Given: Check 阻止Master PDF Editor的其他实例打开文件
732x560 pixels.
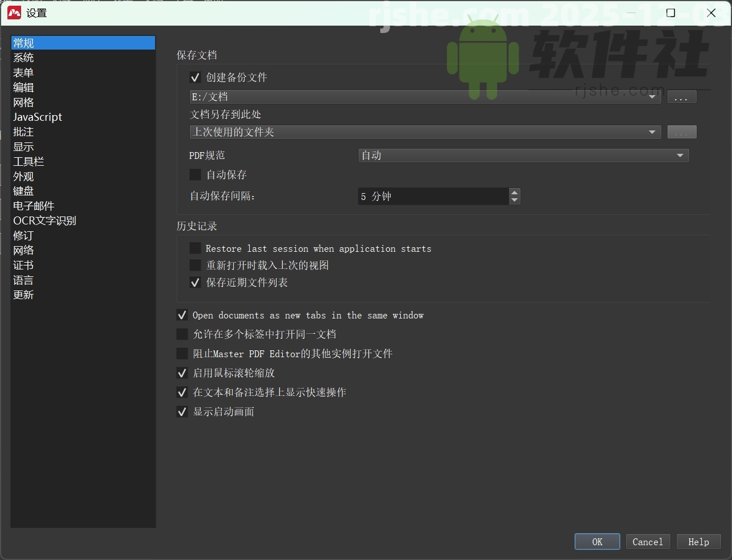Looking at the screenshot, I should coord(182,353).
